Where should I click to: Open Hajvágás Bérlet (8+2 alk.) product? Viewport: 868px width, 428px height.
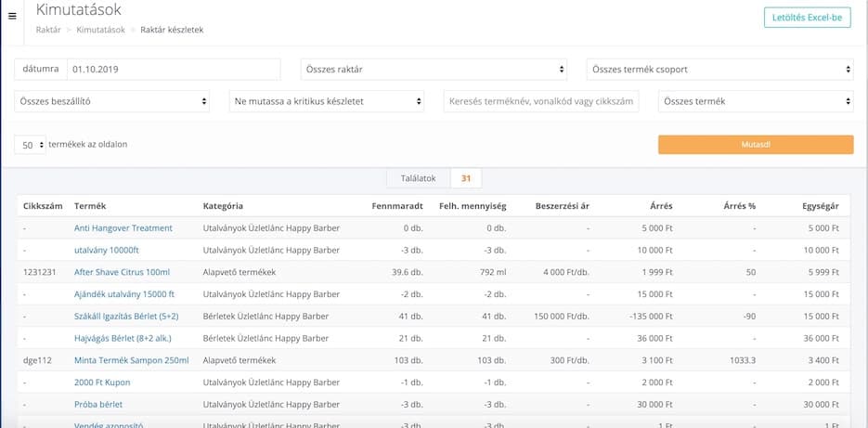[x=123, y=338]
